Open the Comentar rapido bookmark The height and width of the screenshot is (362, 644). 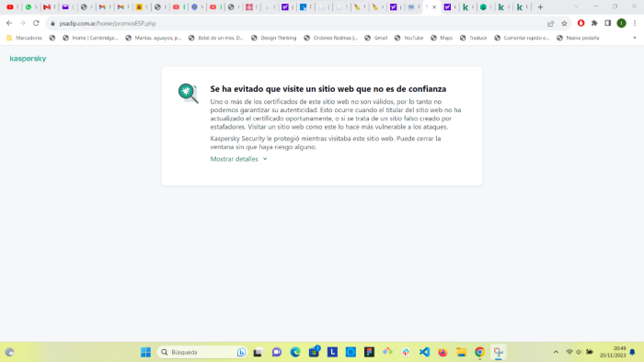[x=522, y=38]
